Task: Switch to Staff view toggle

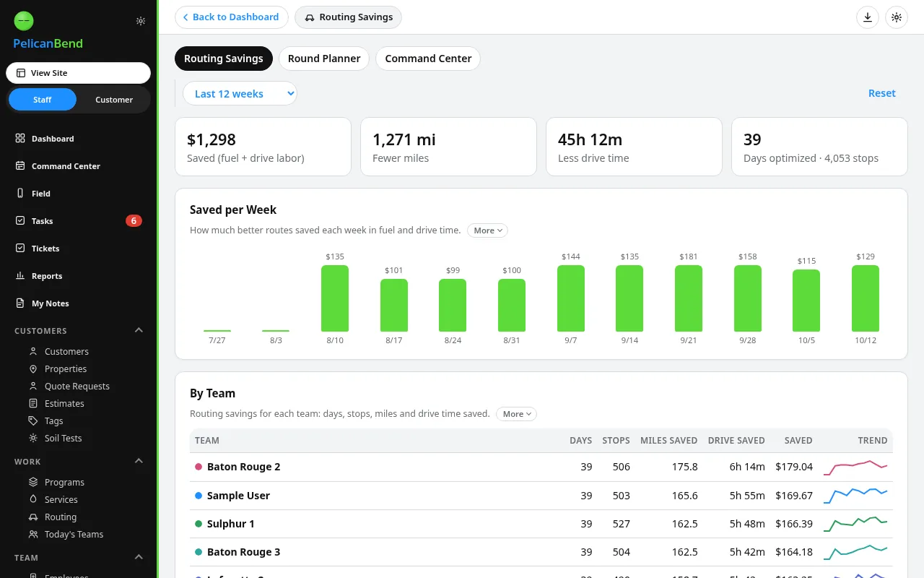Action: (43, 100)
